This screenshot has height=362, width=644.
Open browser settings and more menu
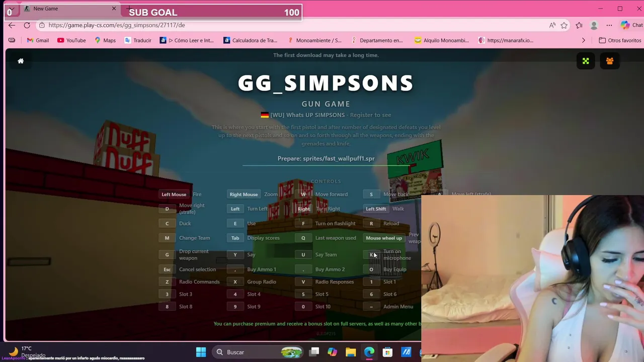click(609, 25)
